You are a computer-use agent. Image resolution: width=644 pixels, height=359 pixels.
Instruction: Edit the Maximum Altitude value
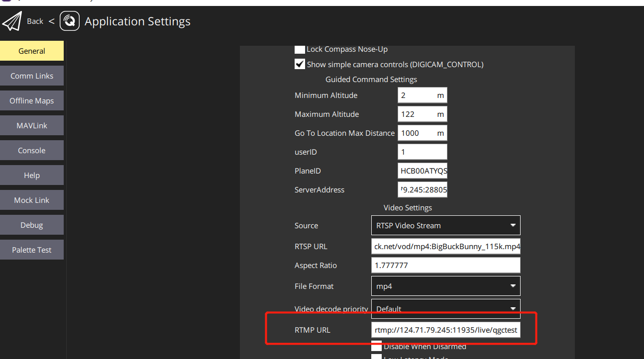[x=422, y=114]
